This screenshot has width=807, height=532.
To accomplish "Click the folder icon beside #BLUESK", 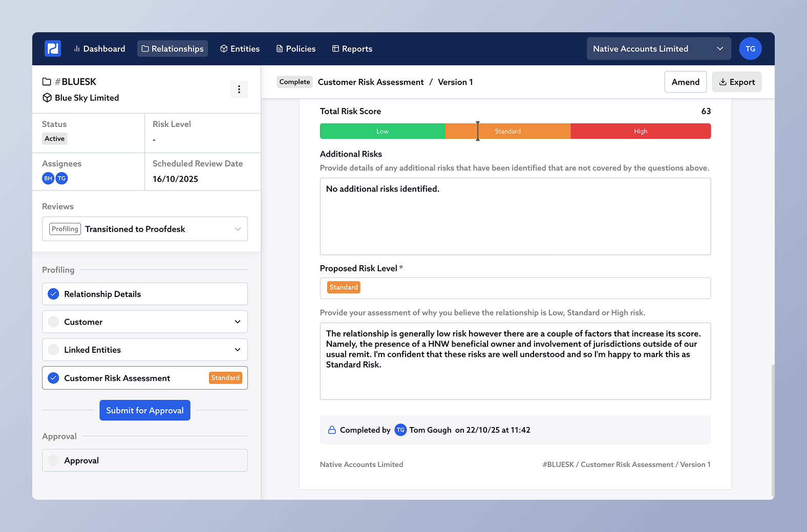I will tap(47, 82).
